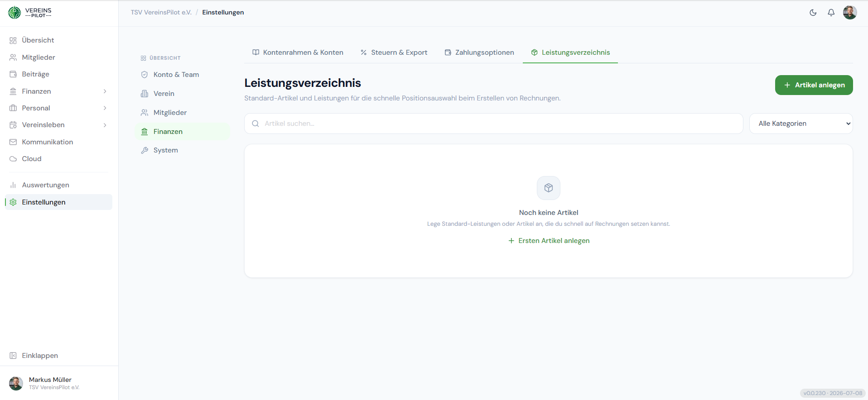This screenshot has height=400, width=868.
Task: Open Übersicht in the main sidebar
Action: (58, 40)
